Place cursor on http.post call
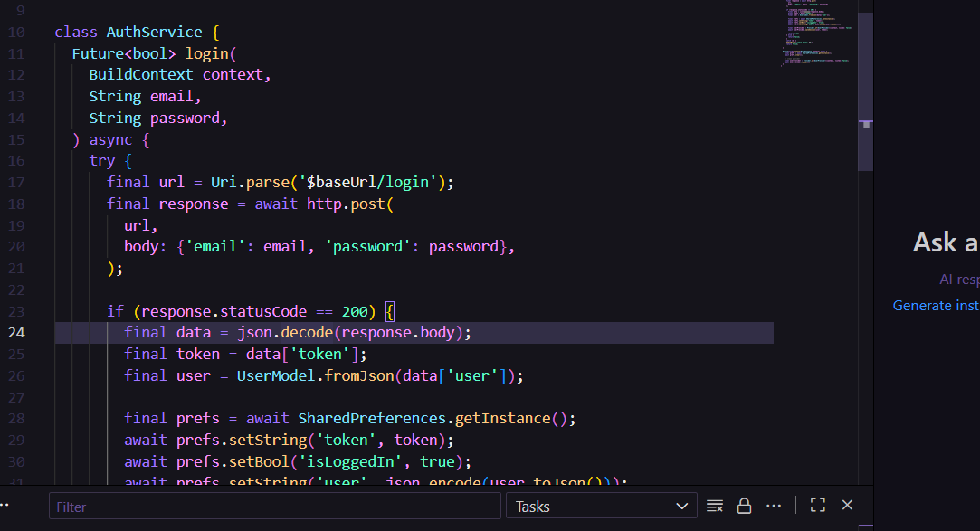Image resolution: width=980 pixels, height=531 pixels. [x=346, y=204]
